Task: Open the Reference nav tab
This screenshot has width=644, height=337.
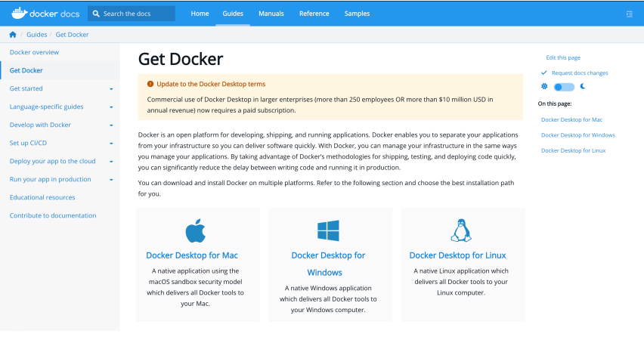Action: pyautogui.click(x=314, y=14)
